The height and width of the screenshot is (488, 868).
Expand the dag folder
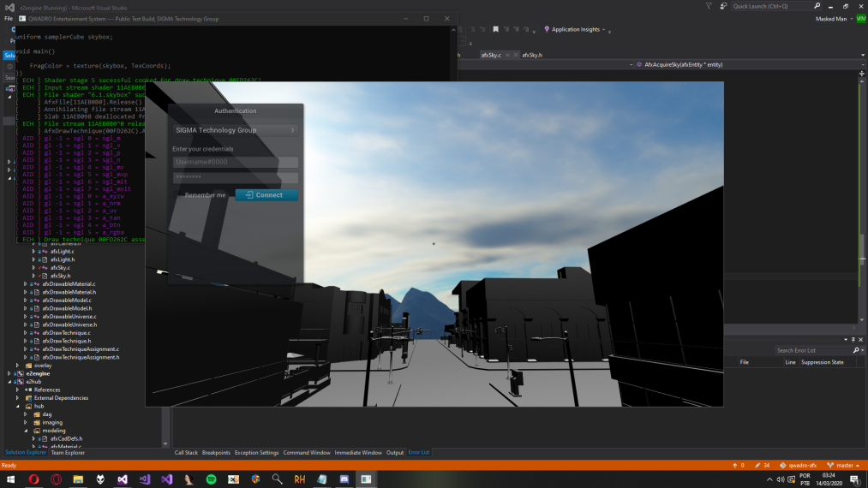26,414
